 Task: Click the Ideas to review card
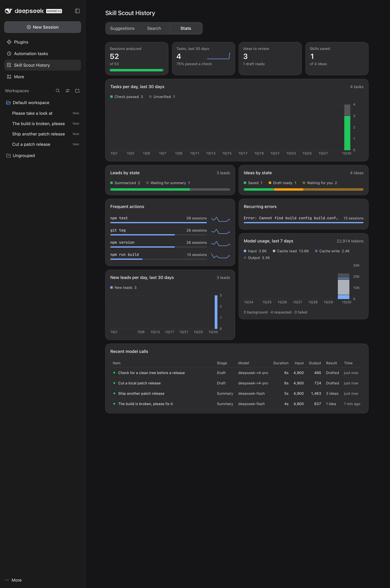(x=270, y=59)
